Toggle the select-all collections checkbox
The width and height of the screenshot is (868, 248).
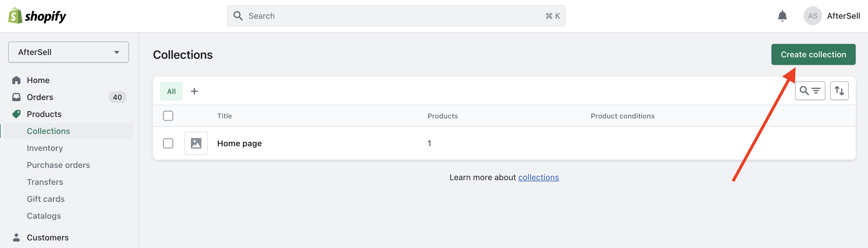[x=168, y=116]
